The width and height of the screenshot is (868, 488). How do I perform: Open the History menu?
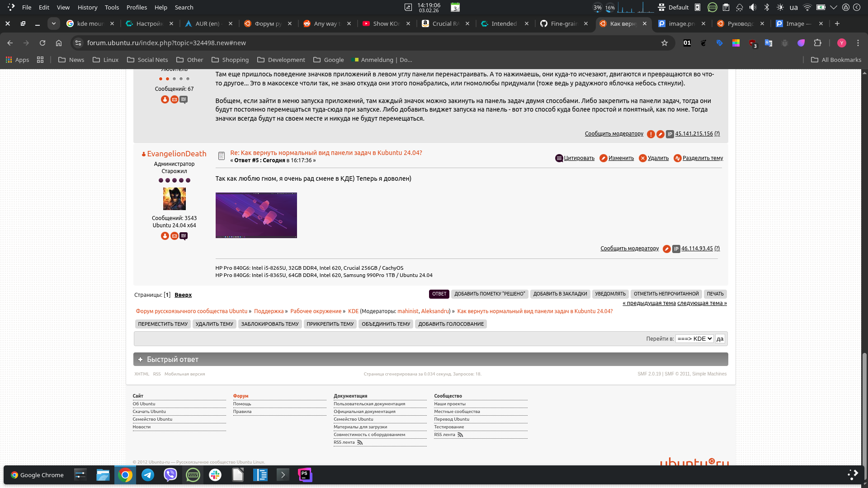(87, 7)
